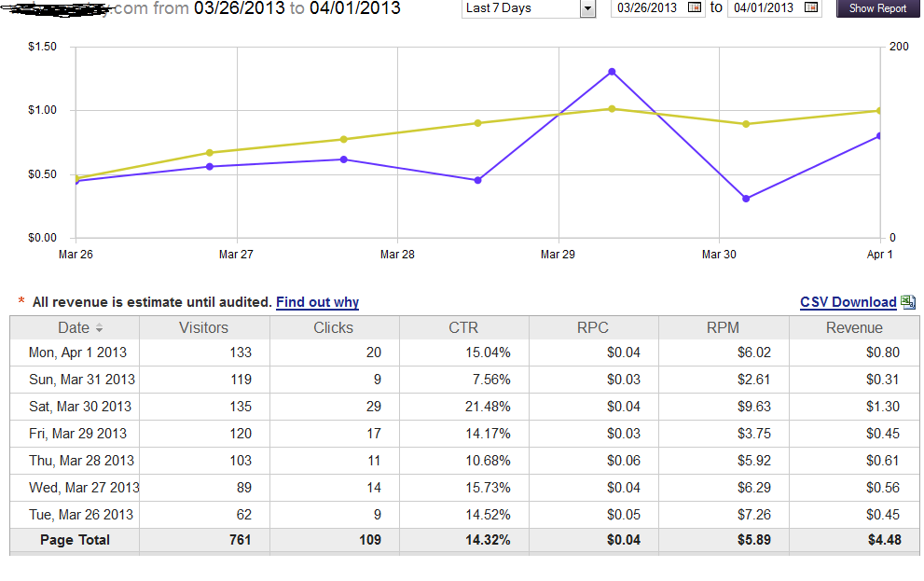This screenshot has height=581, width=924.
Task: Click the purple data point above Apr 1
Action: (878, 136)
